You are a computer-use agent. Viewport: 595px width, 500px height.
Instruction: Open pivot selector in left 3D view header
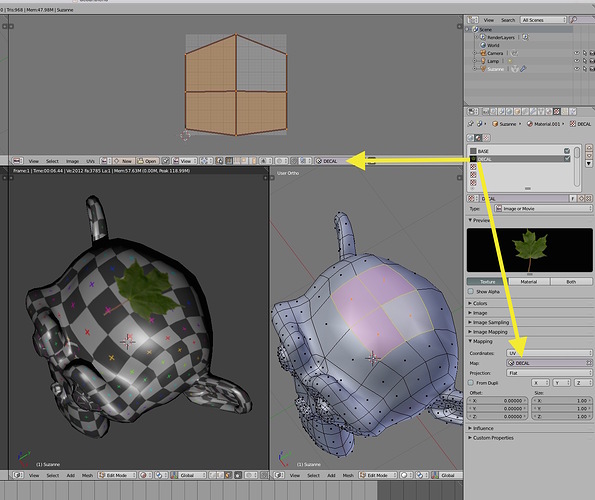[160, 475]
